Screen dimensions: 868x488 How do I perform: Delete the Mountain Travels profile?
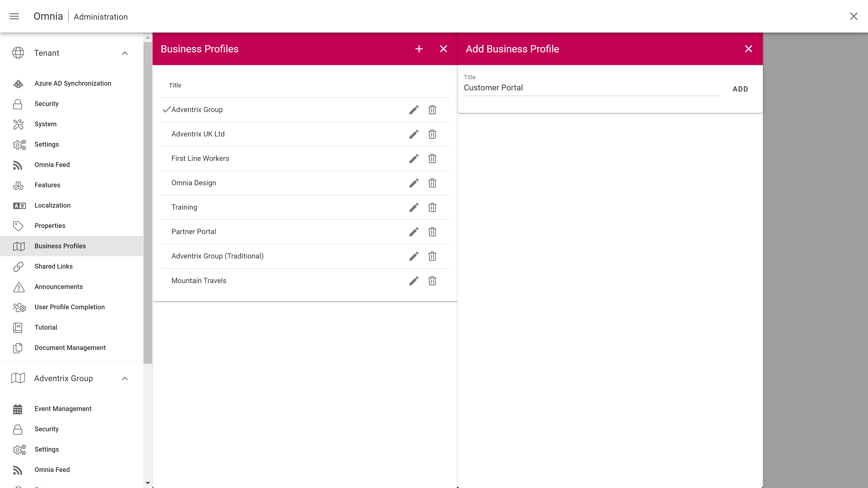tap(432, 281)
